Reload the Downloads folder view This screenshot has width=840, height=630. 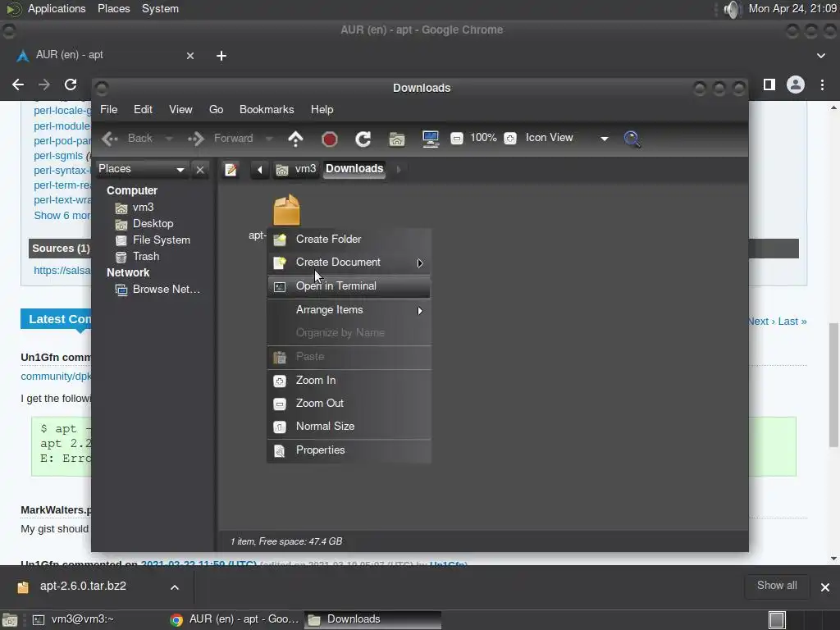(363, 139)
